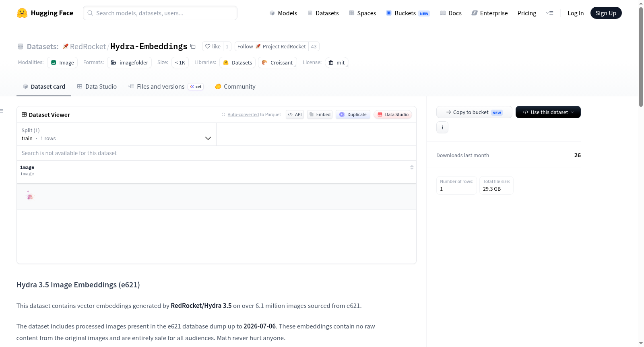644x347 pixels.
Task: Focus the search models and datasets field
Action: [x=160, y=13]
